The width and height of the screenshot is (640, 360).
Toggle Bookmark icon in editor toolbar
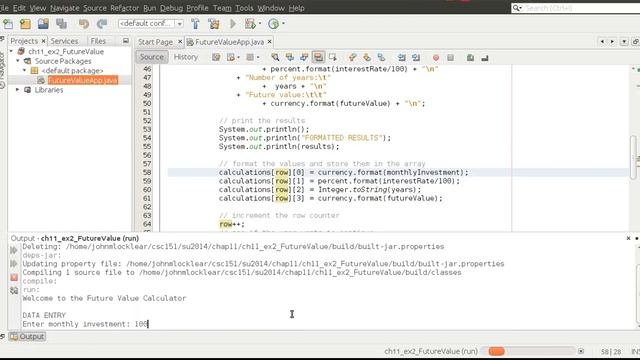click(x=381, y=58)
